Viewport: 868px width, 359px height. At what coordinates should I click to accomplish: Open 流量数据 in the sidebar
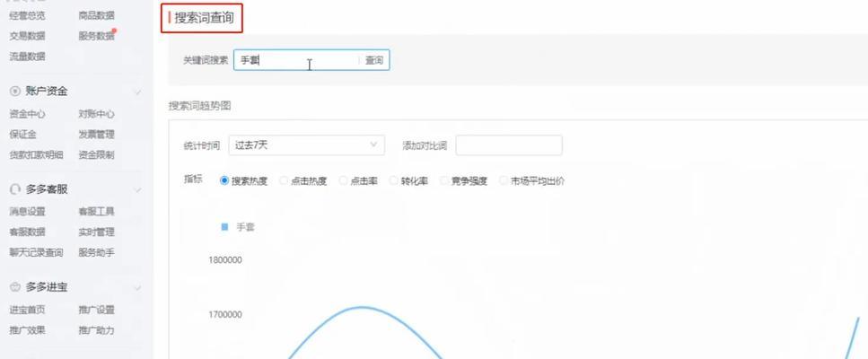click(27, 57)
